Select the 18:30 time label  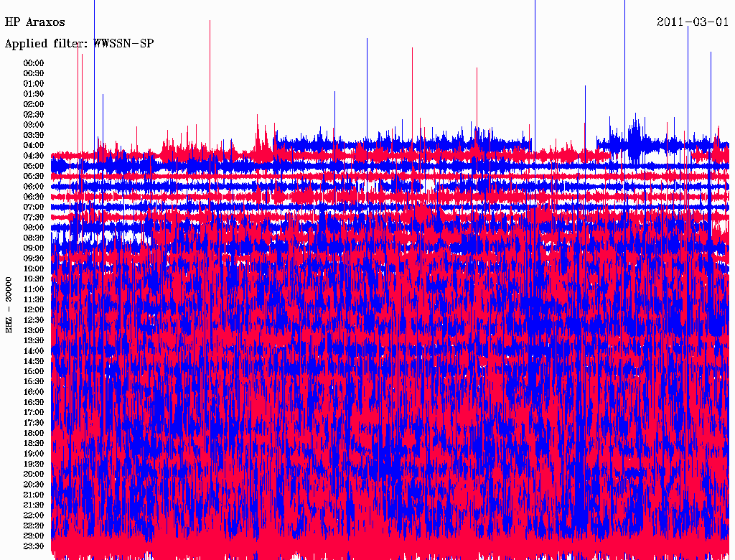coord(34,443)
